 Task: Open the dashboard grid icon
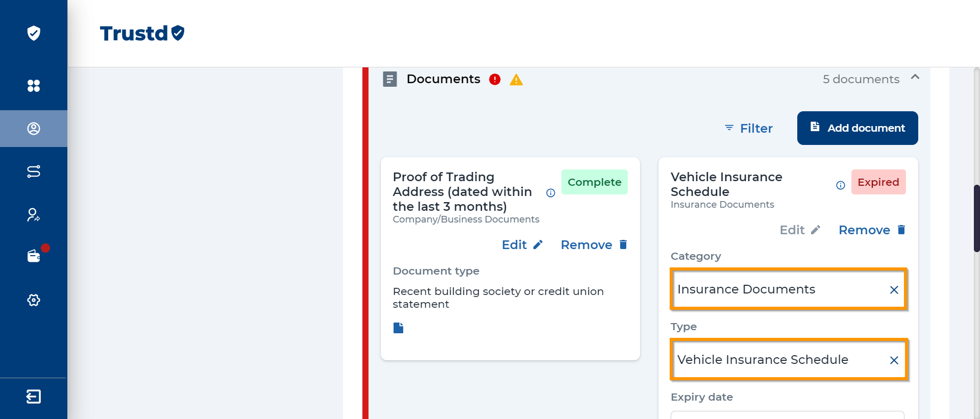(34, 86)
